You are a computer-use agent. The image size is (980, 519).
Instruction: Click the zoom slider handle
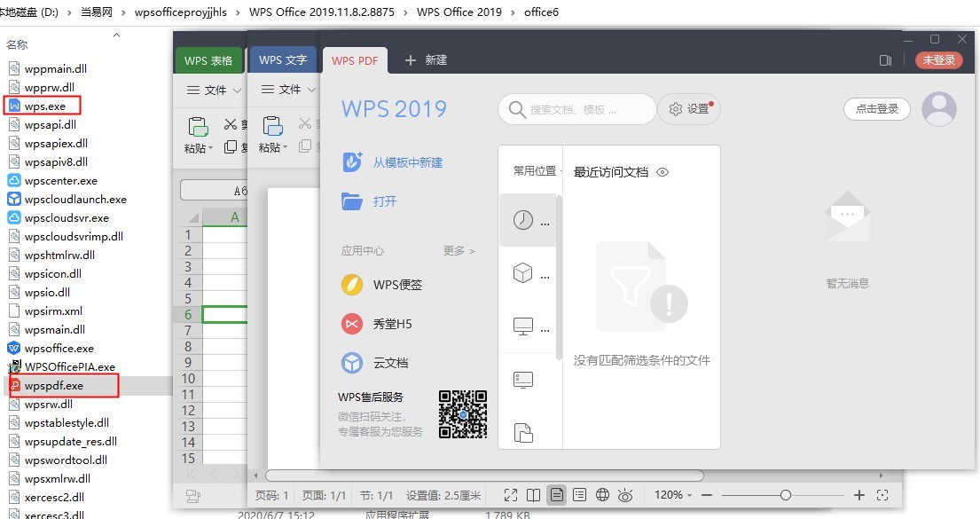coord(785,495)
